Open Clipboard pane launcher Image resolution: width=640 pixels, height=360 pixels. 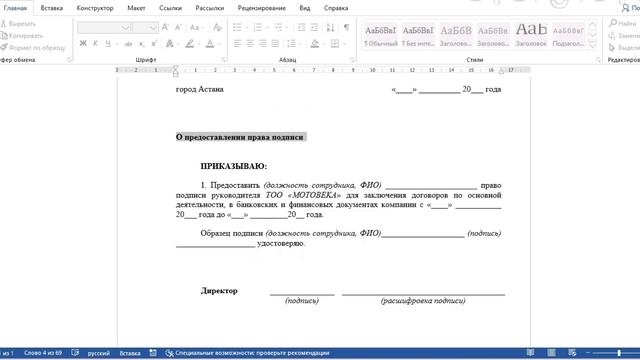coord(69,60)
